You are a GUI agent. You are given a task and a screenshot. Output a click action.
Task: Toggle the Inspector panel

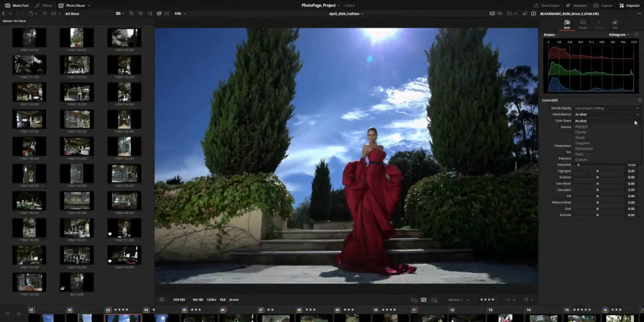(x=630, y=5)
